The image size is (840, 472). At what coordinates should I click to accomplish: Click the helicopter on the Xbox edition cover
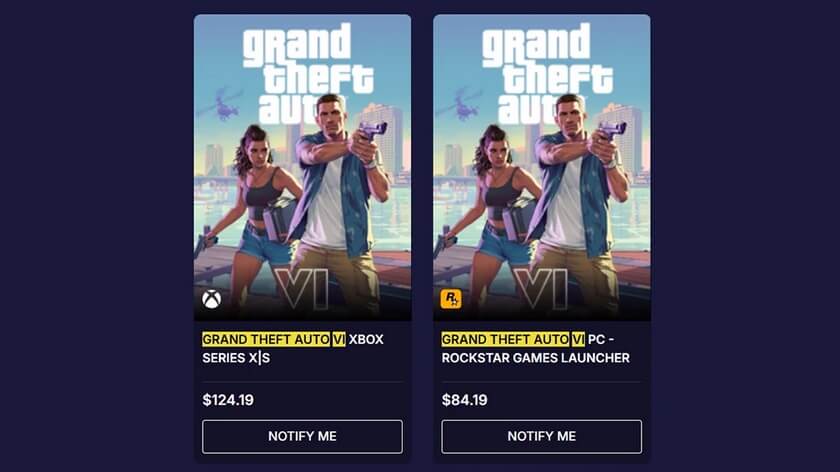click(x=225, y=104)
